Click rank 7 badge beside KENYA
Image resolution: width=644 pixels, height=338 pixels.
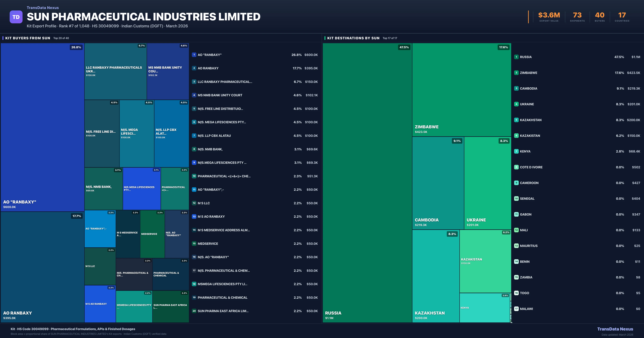pos(516,152)
